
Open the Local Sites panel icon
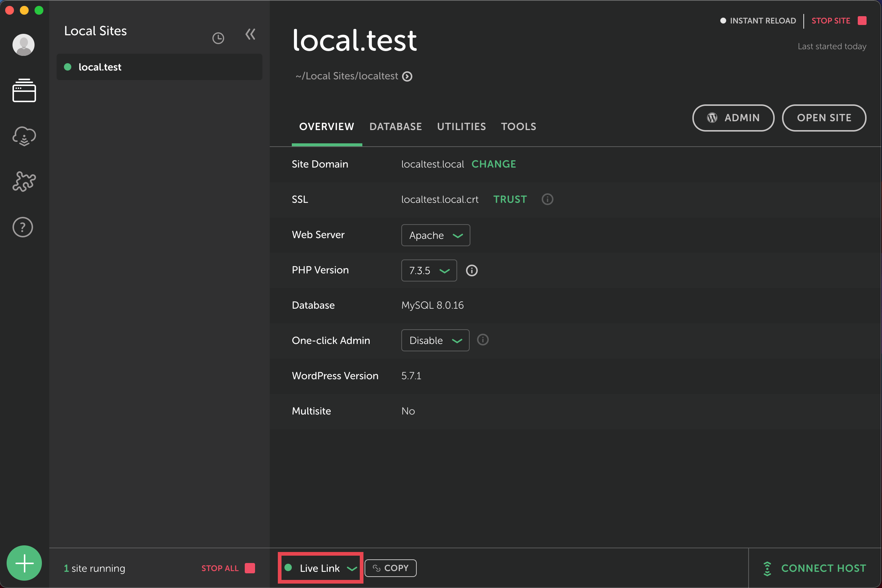pos(24,90)
